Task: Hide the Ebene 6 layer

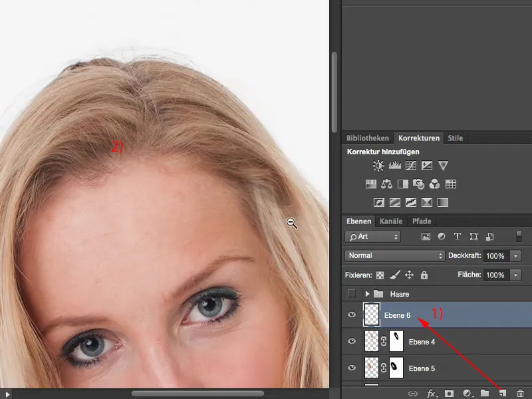Action: 352,315
